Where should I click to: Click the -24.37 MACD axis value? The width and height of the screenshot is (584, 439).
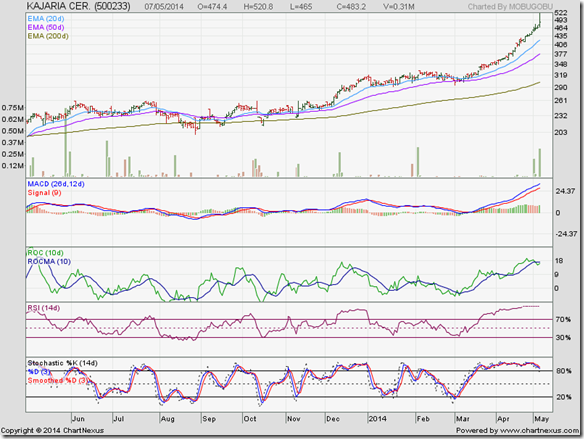click(x=566, y=234)
